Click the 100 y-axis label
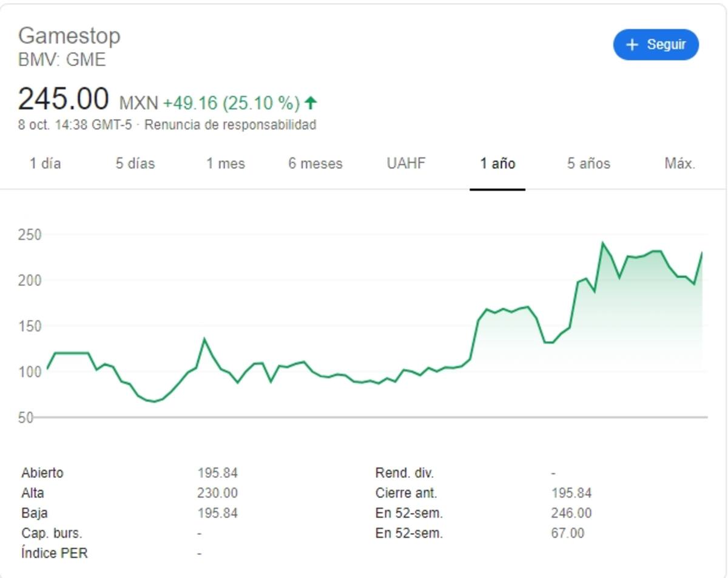 coord(29,372)
